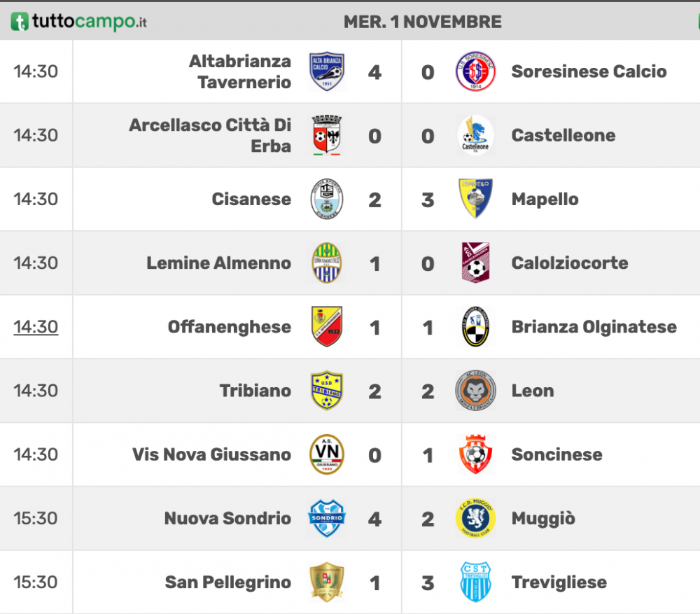
Task: Select the Lemine Almenno team name
Action: [218, 263]
